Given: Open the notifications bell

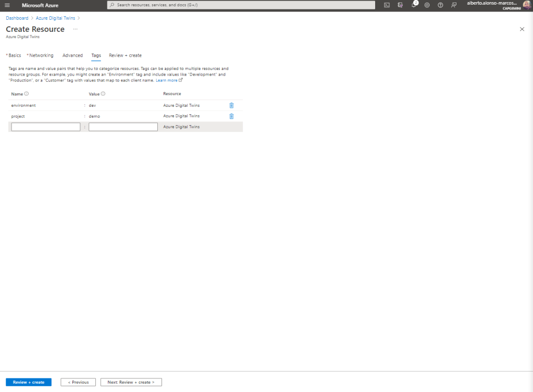Looking at the screenshot, I should coord(414,5).
